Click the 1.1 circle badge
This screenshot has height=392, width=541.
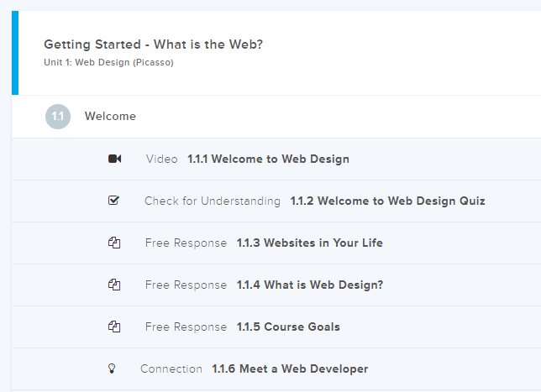tap(58, 117)
